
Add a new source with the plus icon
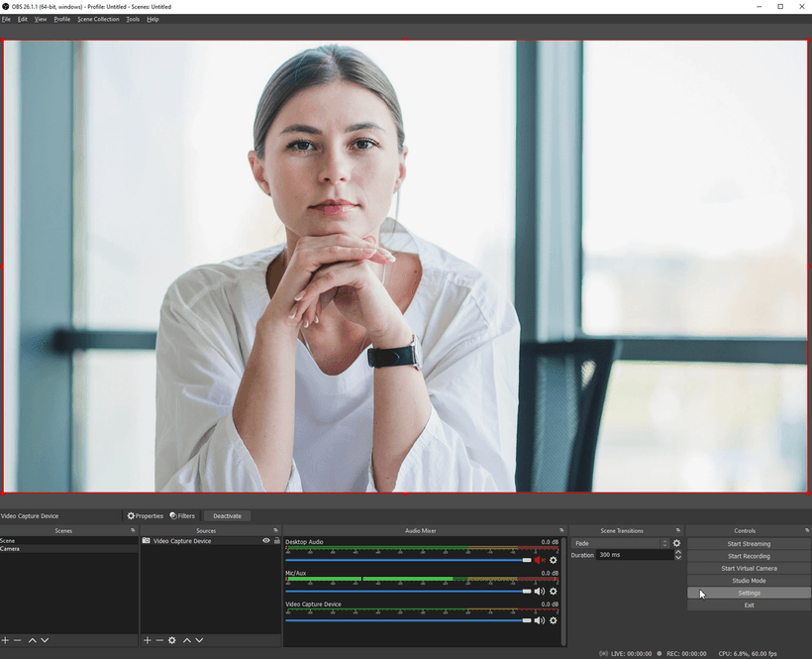tap(148, 639)
